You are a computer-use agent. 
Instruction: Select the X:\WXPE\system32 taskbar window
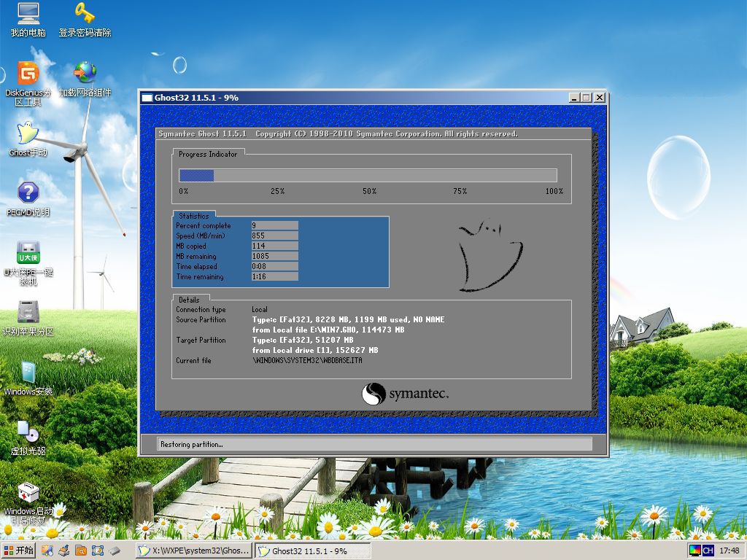tap(193, 551)
